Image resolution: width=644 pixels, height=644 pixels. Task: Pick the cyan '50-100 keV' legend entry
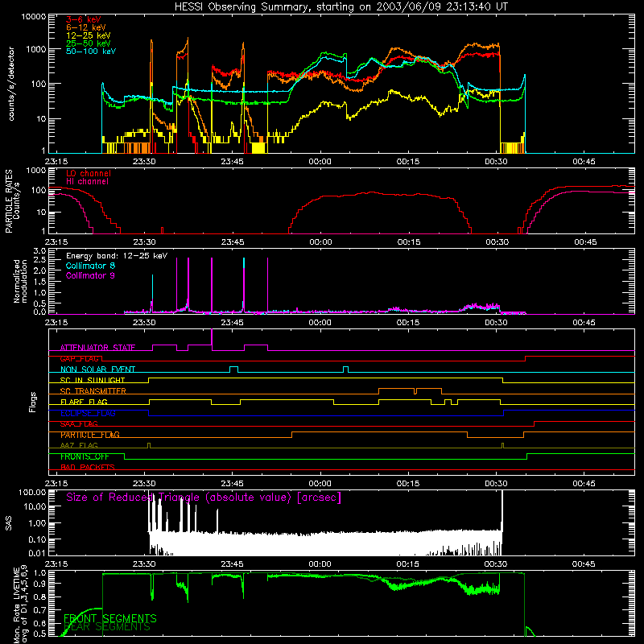coord(91,52)
